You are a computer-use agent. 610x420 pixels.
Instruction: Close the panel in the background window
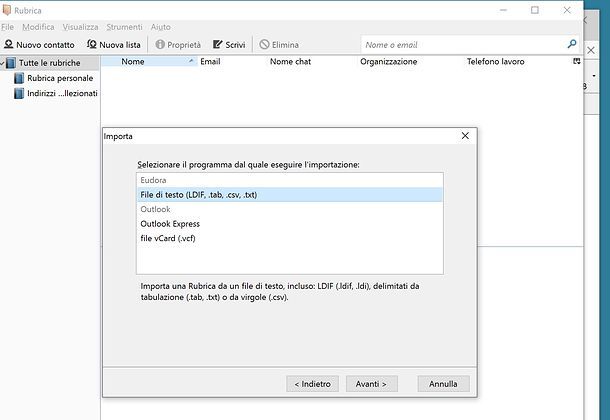591,50
